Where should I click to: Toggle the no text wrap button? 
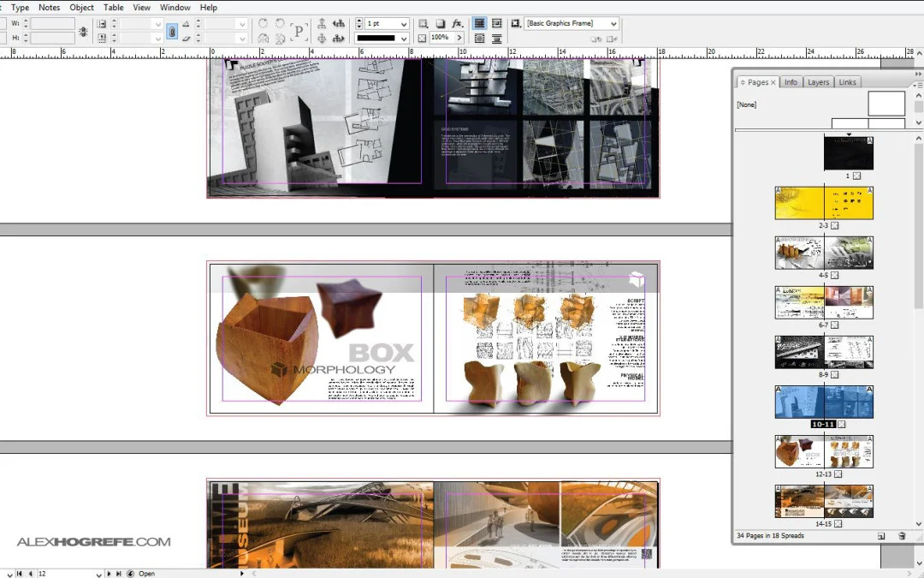pyautogui.click(x=480, y=23)
